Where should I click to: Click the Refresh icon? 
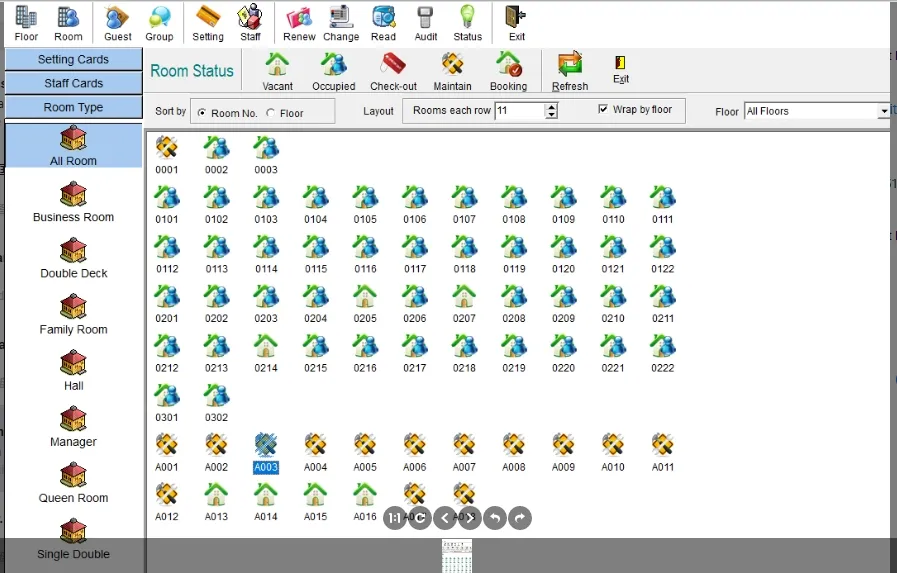click(570, 71)
